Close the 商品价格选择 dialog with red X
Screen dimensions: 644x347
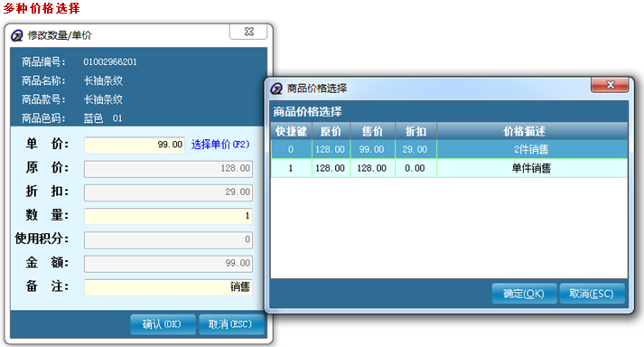click(610, 85)
